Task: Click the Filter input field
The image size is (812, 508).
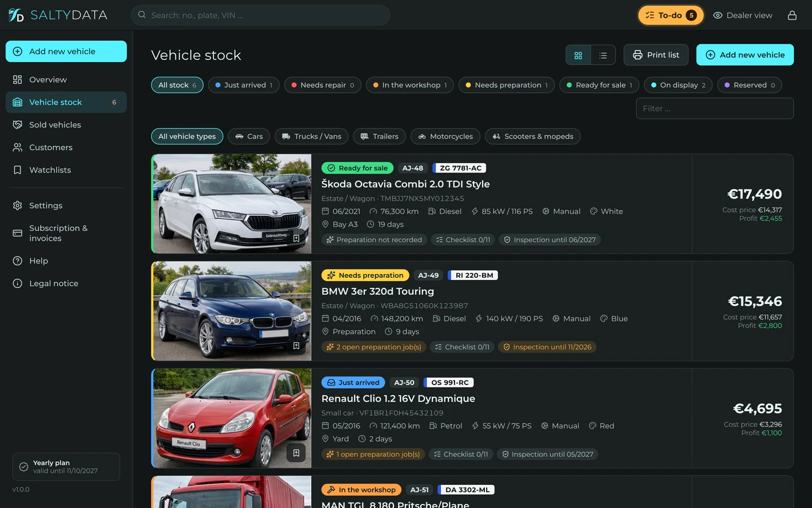Action: click(714, 108)
